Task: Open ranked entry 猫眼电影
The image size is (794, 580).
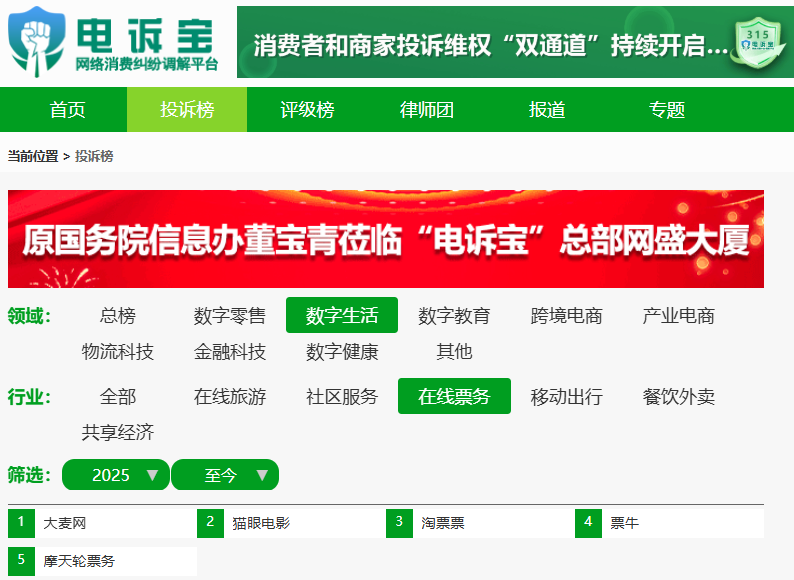Action: pyautogui.click(x=261, y=523)
